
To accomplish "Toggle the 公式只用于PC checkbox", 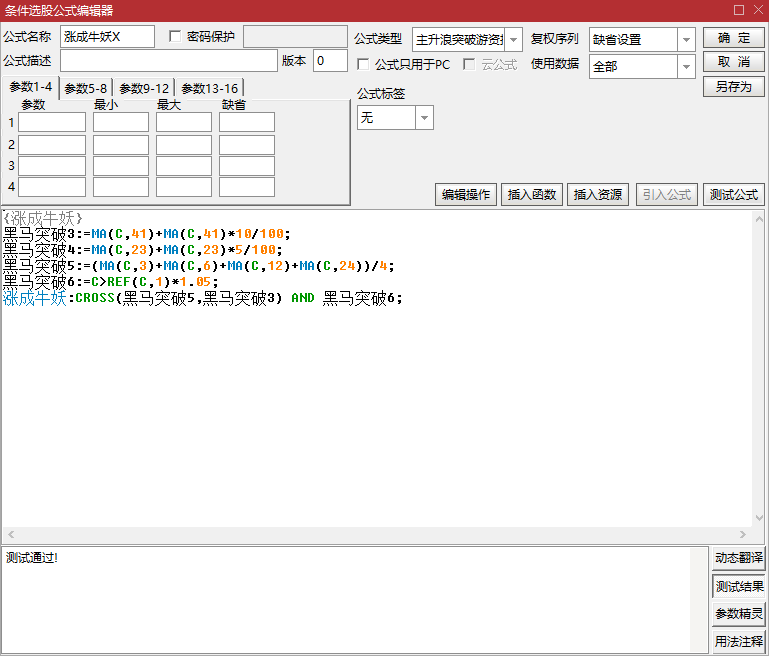I will coord(364,64).
